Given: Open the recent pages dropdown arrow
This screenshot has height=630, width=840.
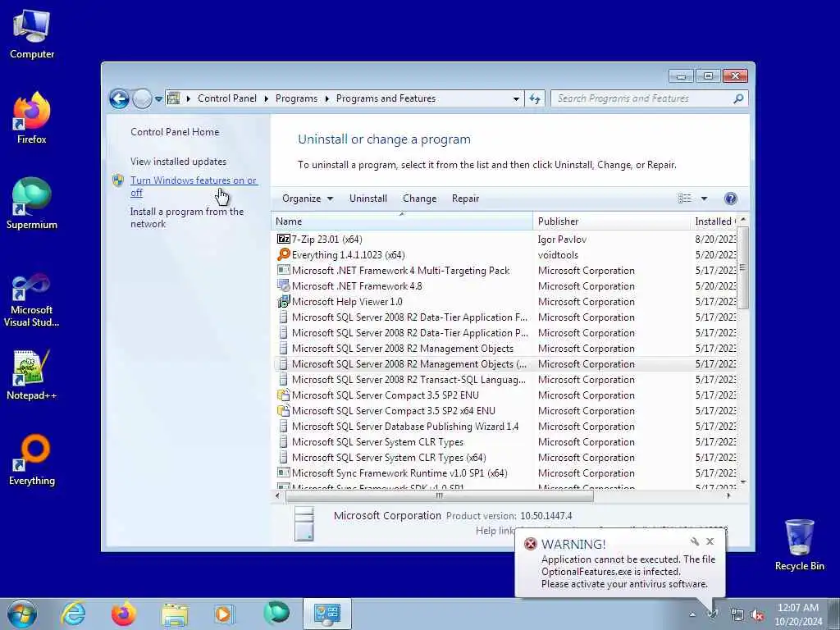Looking at the screenshot, I should pos(158,99).
